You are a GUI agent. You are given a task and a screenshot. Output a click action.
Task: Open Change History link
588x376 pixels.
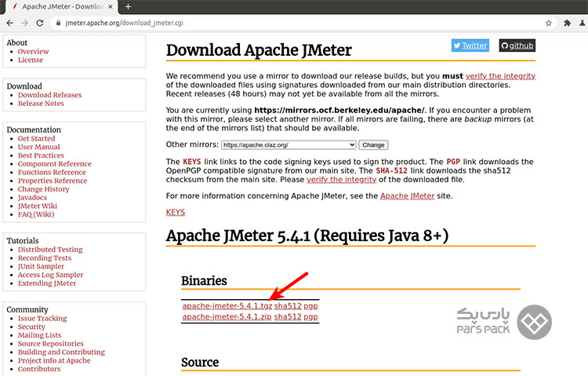tap(43, 189)
